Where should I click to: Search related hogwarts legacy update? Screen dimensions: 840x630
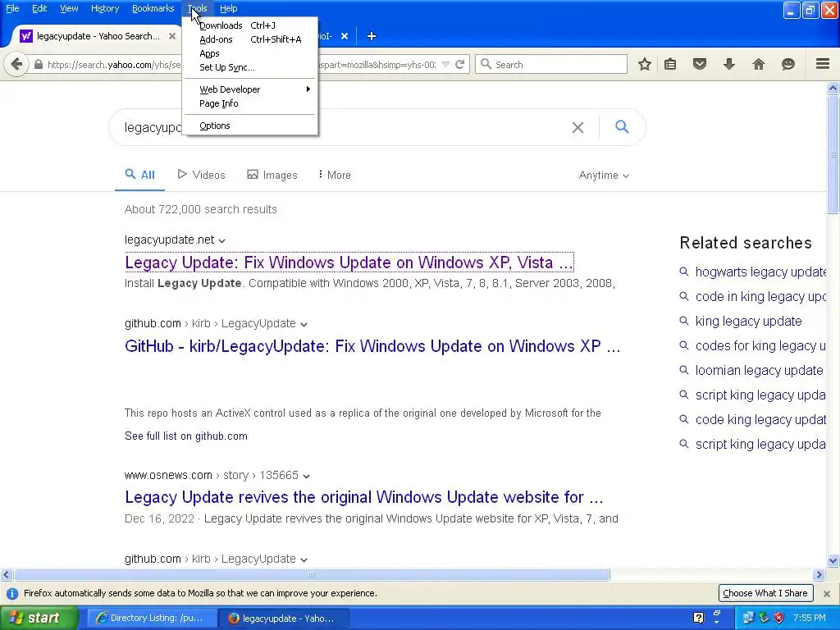[x=760, y=272]
